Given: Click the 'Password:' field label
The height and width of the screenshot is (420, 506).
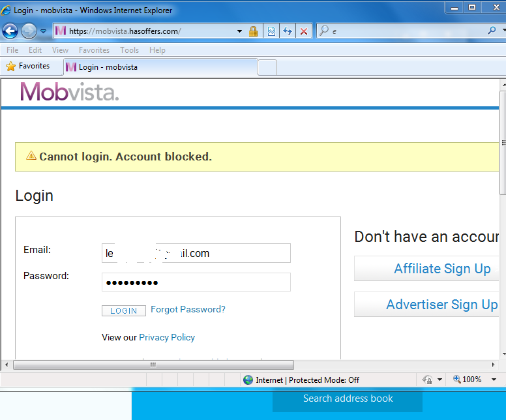Looking at the screenshot, I should click(46, 276).
